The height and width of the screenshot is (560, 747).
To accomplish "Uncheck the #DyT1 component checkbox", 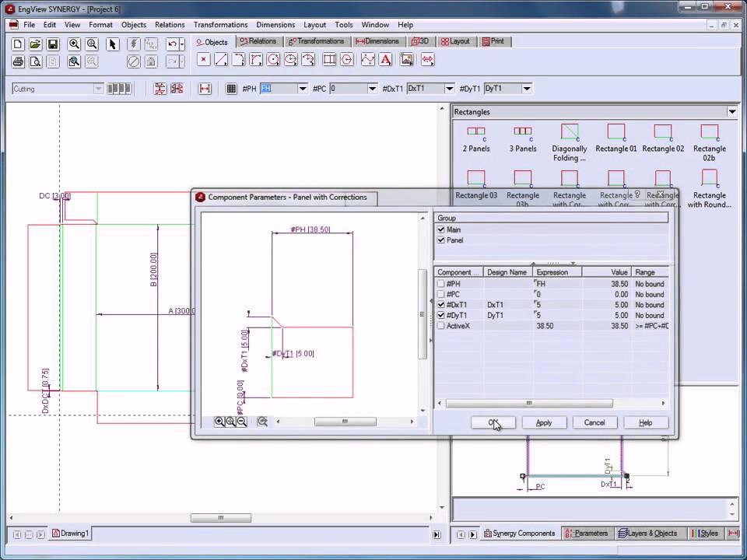I will pyautogui.click(x=440, y=315).
